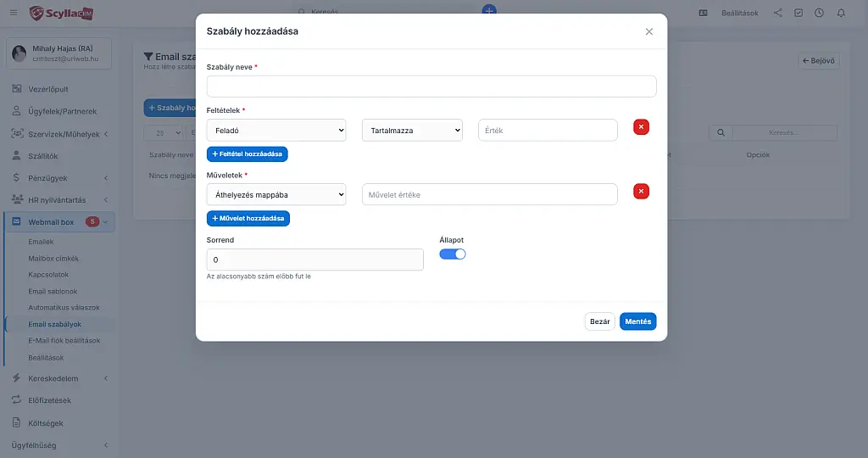Add an action with Művelet hozzáadása
The width and height of the screenshot is (868, 458).
[248, 218]
